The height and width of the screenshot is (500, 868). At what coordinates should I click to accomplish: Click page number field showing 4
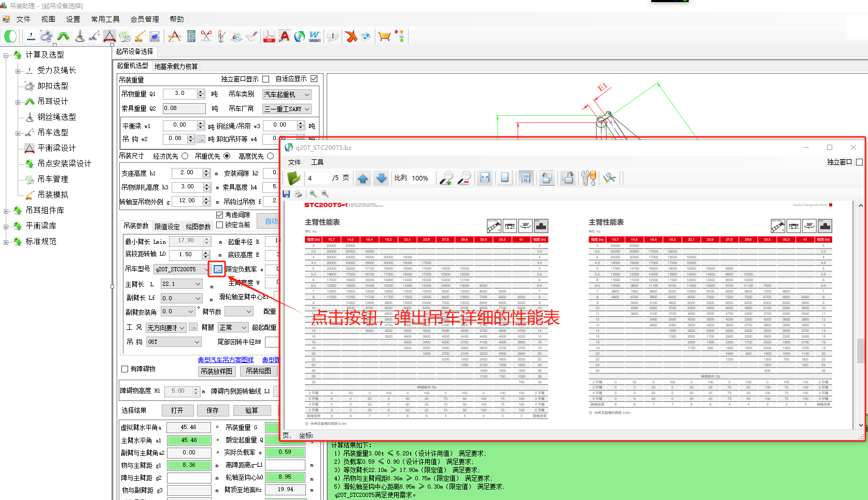tap(317, 178)
